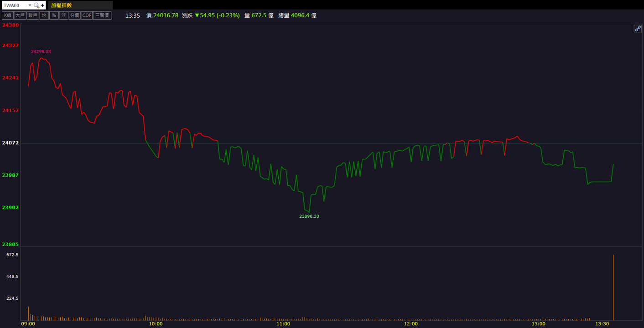Click the 13:00 time axis label
Viewport: 644px width, 328px height.
(538, 324)
